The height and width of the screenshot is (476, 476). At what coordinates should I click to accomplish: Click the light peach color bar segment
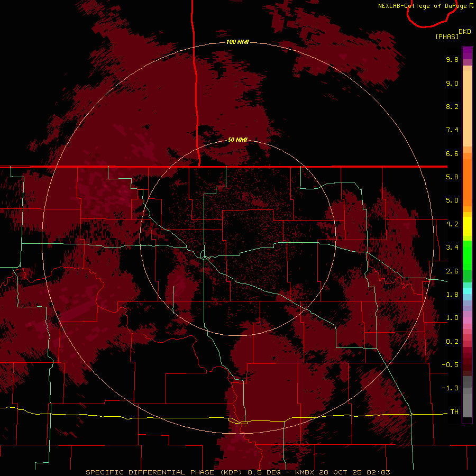pos(467,108)
